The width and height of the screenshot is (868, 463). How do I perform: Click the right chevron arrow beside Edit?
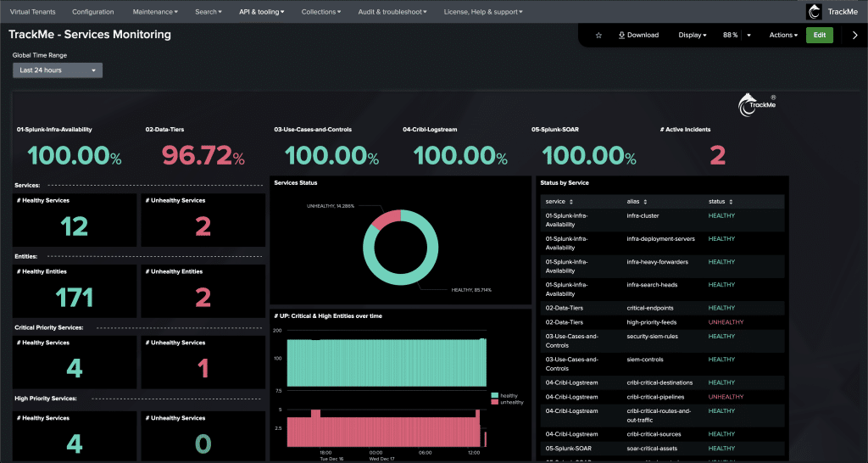point(854,36)
